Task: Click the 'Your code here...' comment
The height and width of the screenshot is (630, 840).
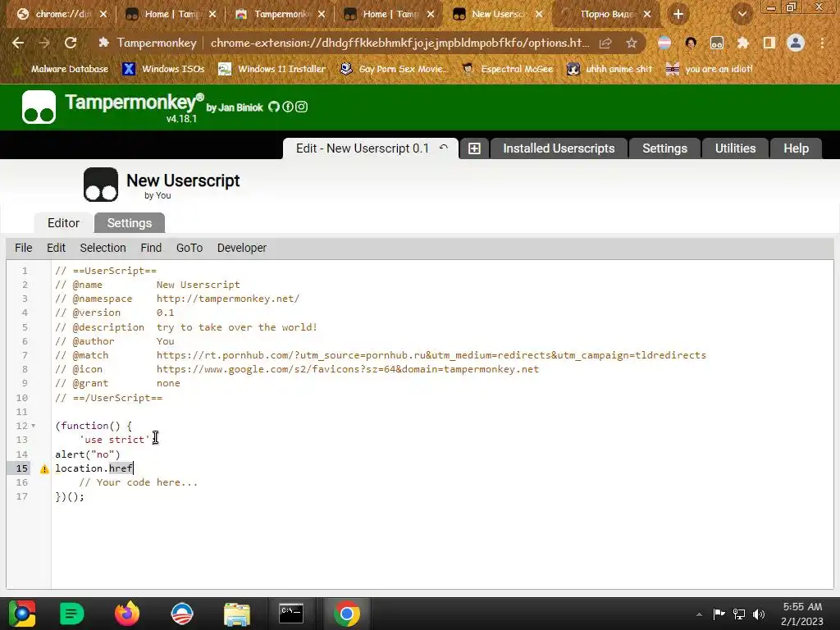Action: pyautogui.click(x=138, y=482)
